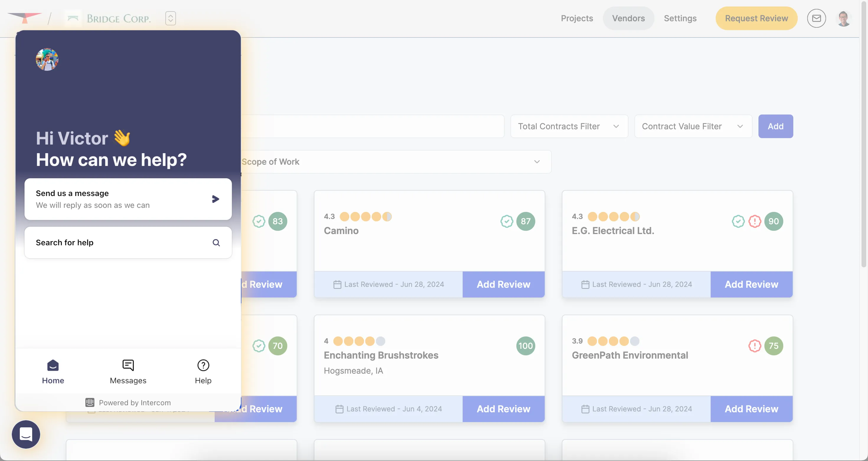Open the Bridge Corp. organization switcher

click(x=171, y=18)
